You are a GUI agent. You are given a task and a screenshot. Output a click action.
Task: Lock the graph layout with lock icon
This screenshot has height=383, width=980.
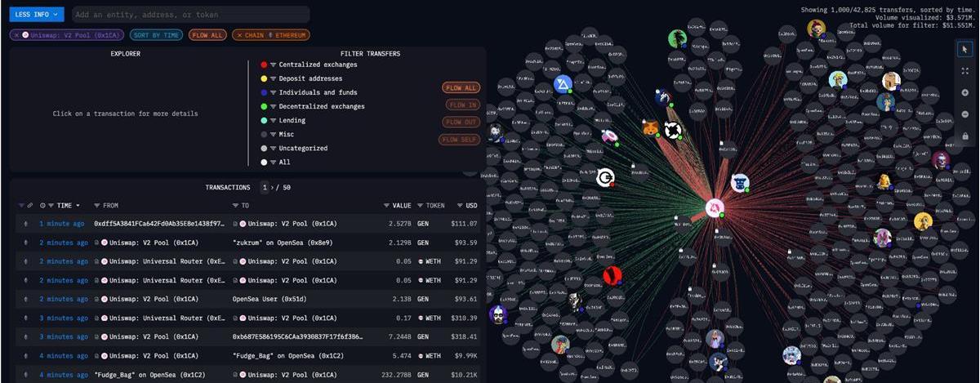[964, 136]
